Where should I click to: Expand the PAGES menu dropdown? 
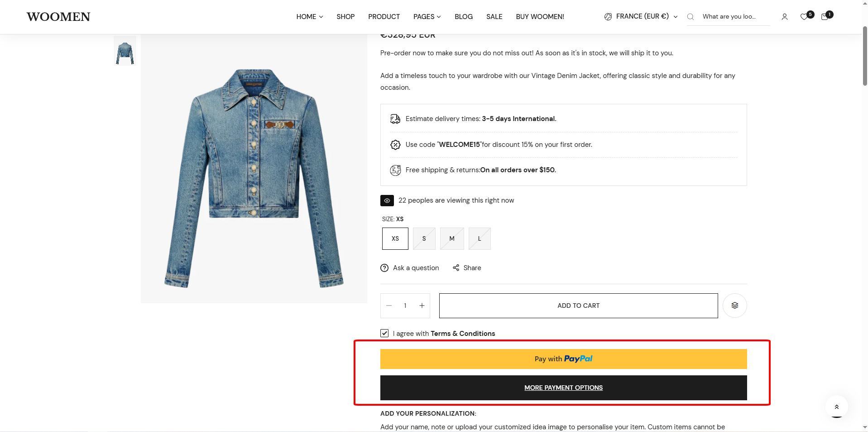[427, 17]
